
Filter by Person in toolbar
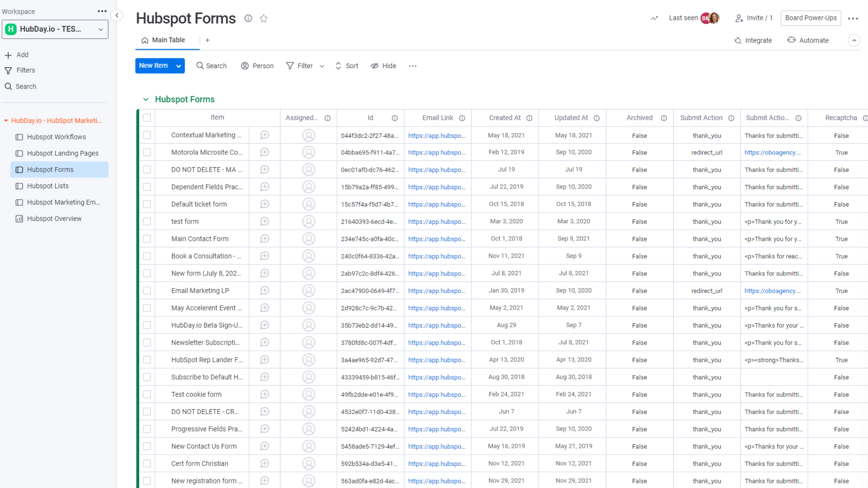(x=257, y=66)
